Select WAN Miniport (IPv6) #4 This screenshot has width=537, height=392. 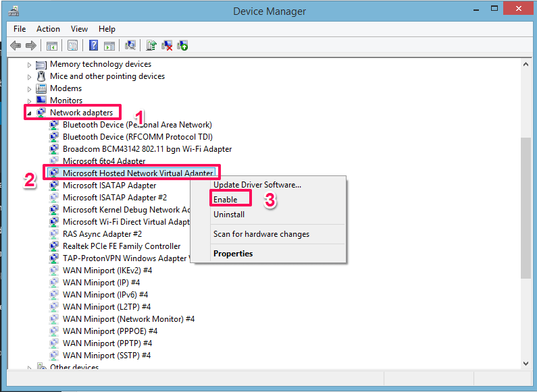(105, 295)
